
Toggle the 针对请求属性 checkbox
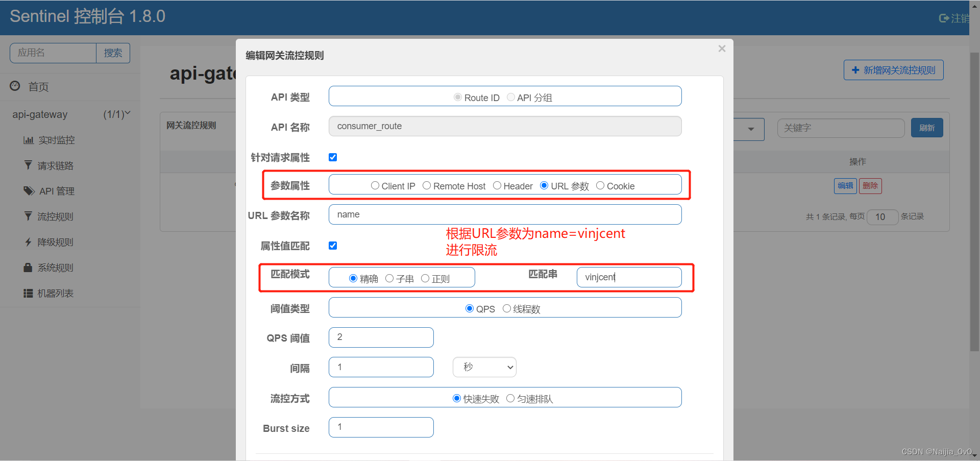[x=333, y=157]
